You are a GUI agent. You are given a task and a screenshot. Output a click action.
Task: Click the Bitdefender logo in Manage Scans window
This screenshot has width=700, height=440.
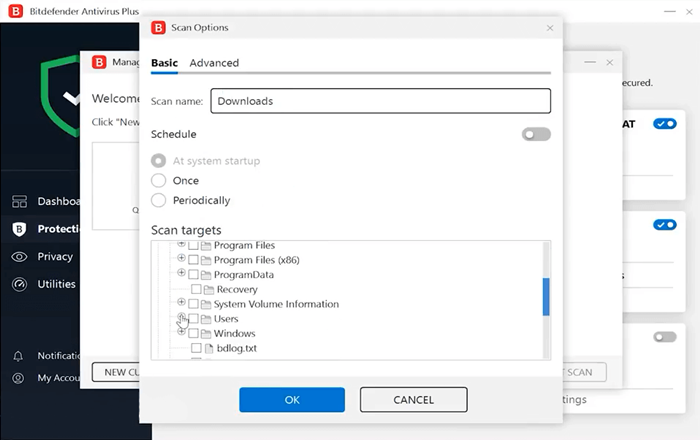click(x=99, y=62)
